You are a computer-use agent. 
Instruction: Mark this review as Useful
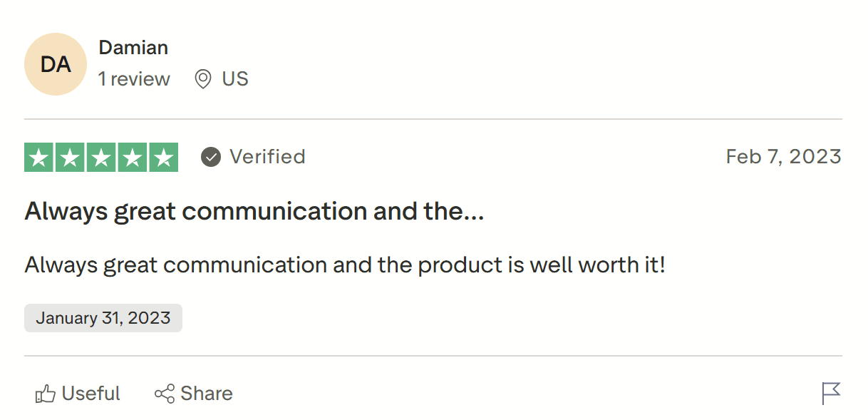pyautogui.click(x=76, y=393)
